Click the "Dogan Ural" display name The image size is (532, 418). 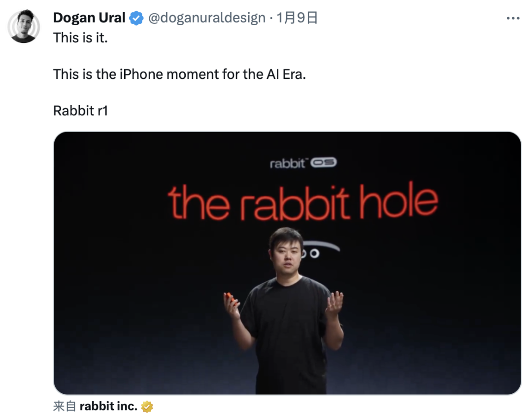(89, 18)
